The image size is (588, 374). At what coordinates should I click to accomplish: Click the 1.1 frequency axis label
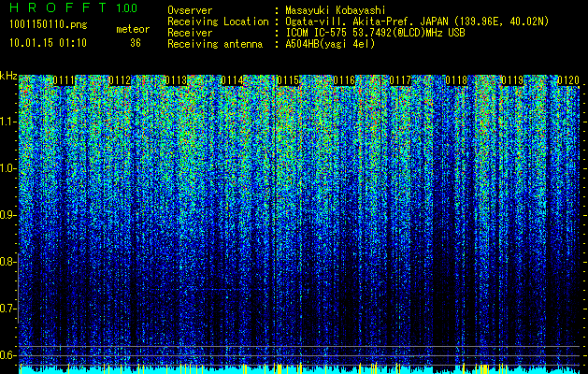click(8, 122)
